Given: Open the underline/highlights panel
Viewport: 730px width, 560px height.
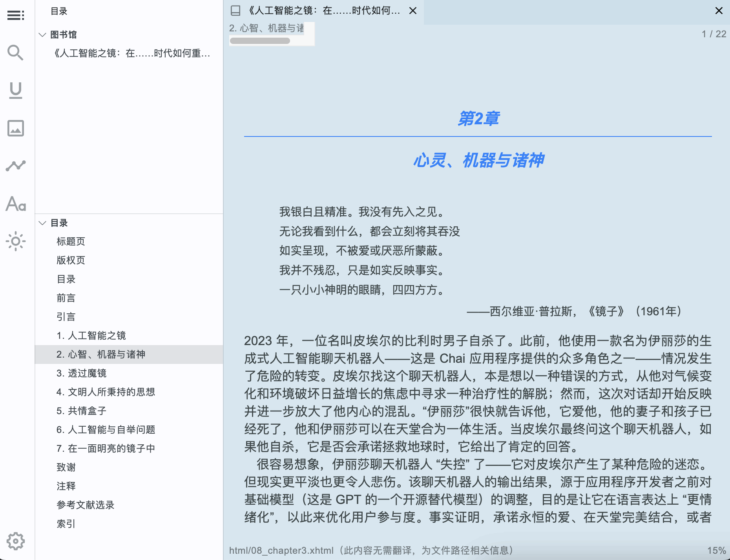Looking at the screenshot, I should pos(16,90).
